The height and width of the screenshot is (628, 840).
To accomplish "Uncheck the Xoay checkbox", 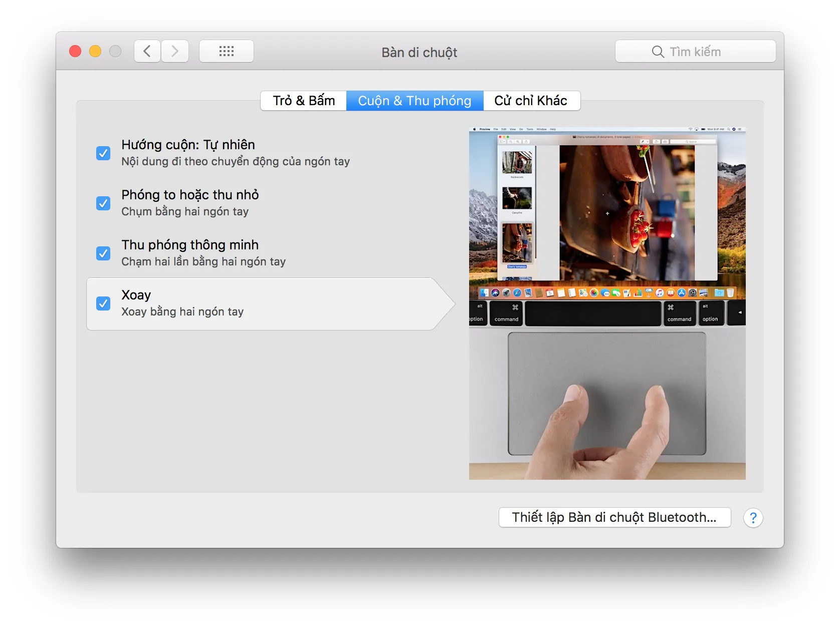I will click(103, 303).
